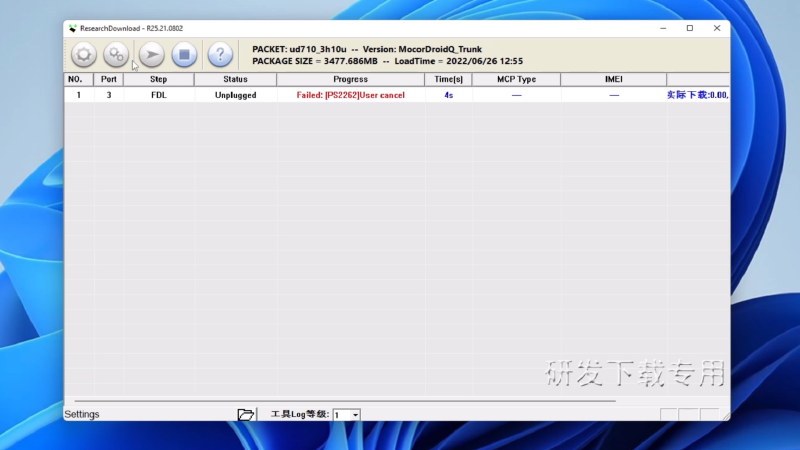The image size is (800, 450).
Task: Click the Progress column header
Action: 350,79
